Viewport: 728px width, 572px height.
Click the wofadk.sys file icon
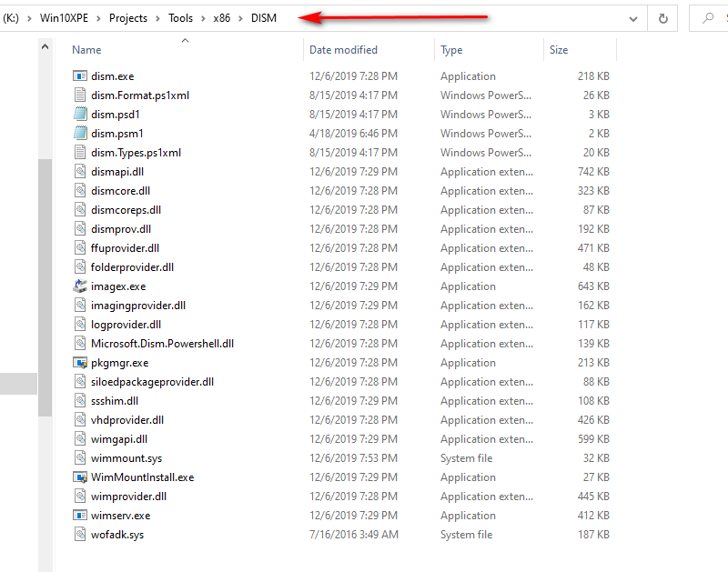[80, 535]
